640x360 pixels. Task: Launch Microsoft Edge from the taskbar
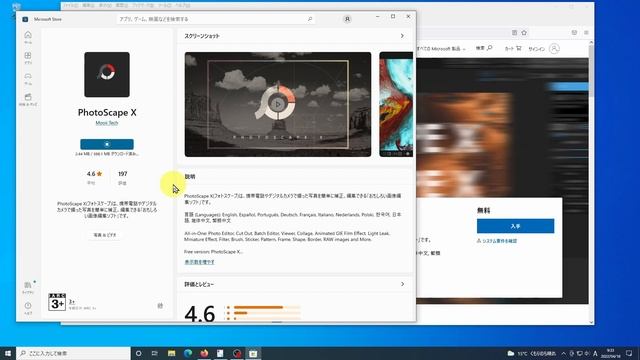[188, 353]
